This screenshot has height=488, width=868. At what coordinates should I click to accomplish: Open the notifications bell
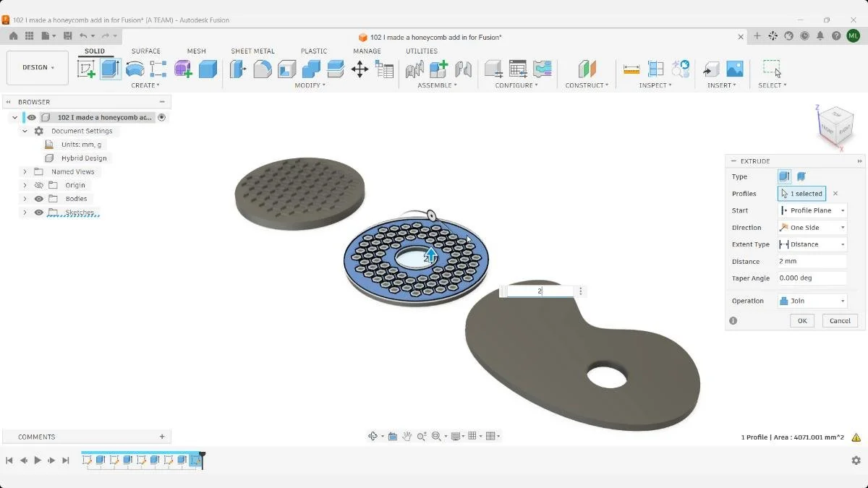pos(821,36)
